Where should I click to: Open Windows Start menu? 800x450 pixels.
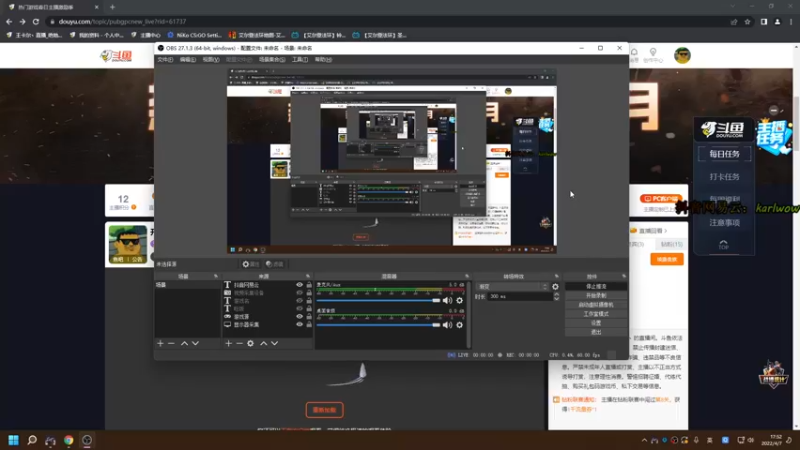click(13, 440)
